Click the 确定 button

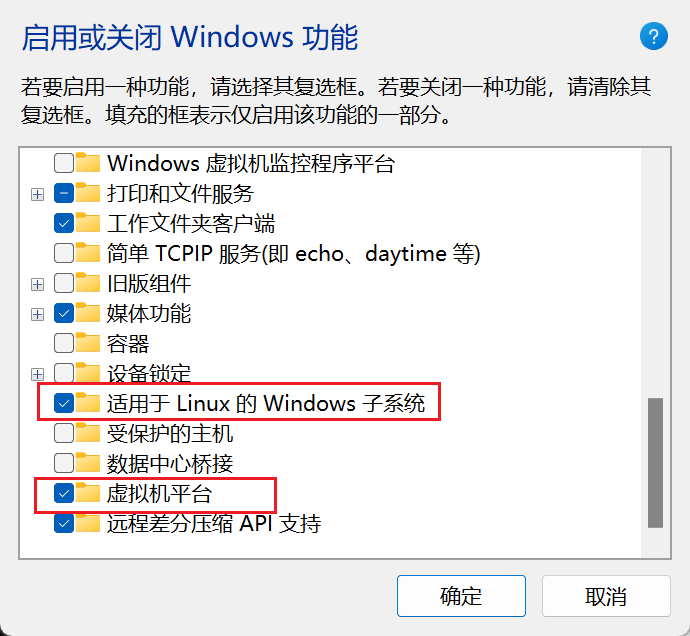click(x=461, y=596)
